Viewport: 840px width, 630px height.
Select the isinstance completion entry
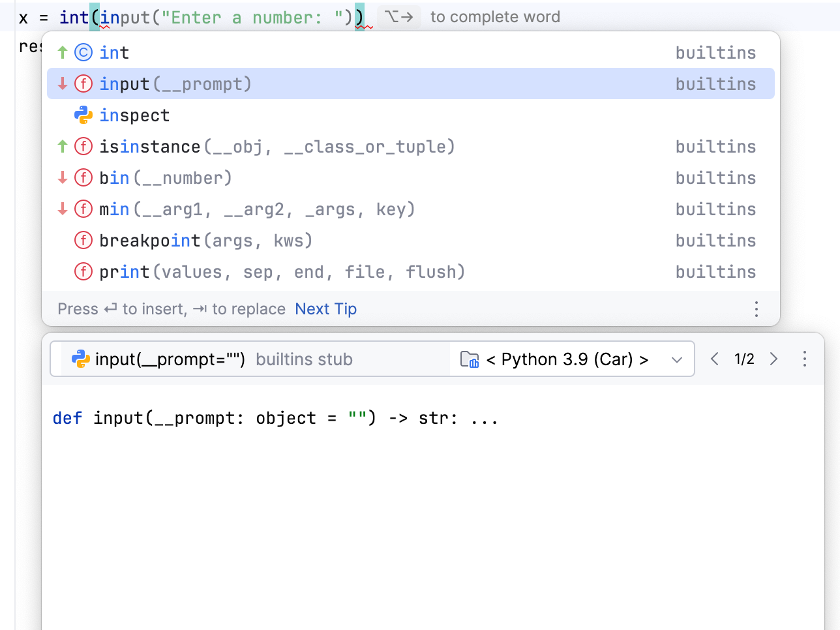click(x=277, y=147)
